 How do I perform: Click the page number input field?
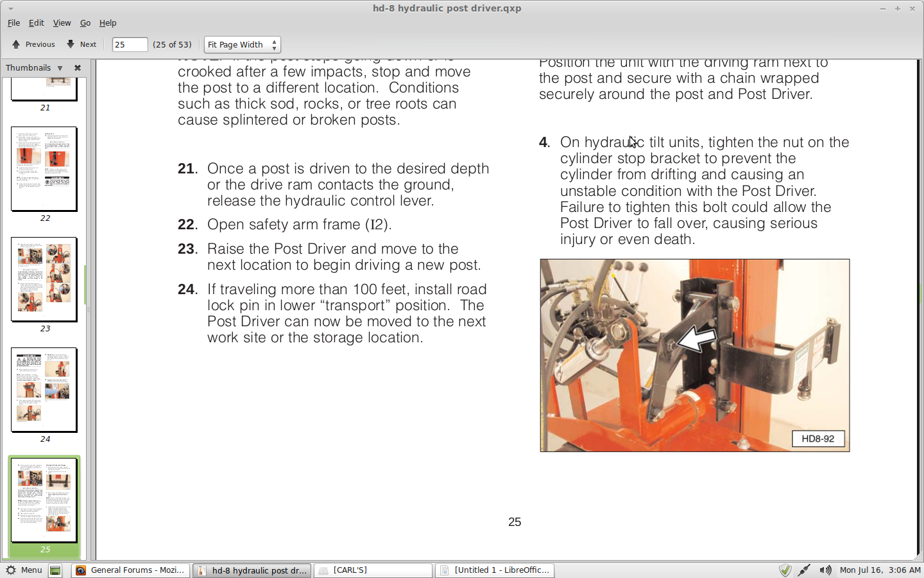click(129, 44)
